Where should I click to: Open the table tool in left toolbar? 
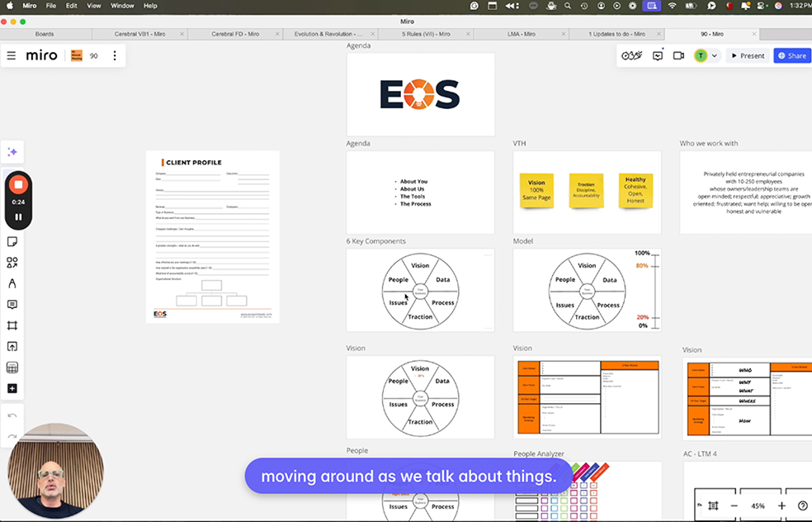point(12,368)
